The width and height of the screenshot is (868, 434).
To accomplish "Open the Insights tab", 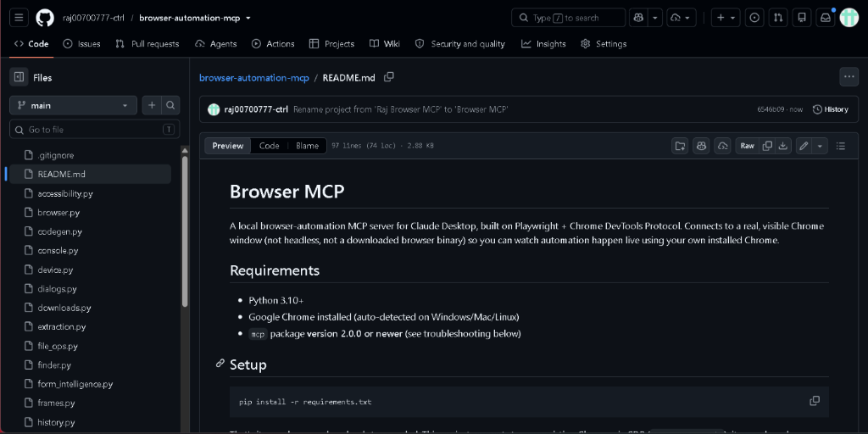I will click(543, 44).
